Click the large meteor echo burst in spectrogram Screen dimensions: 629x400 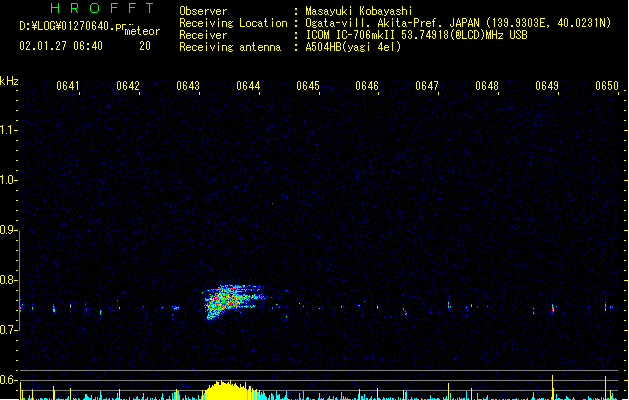tap(233, 301)
